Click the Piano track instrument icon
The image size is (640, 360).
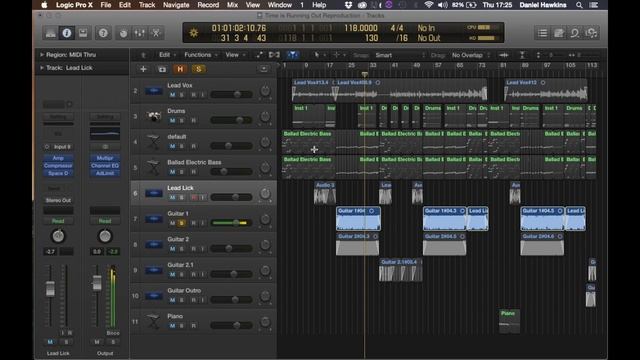pos(153,322)
